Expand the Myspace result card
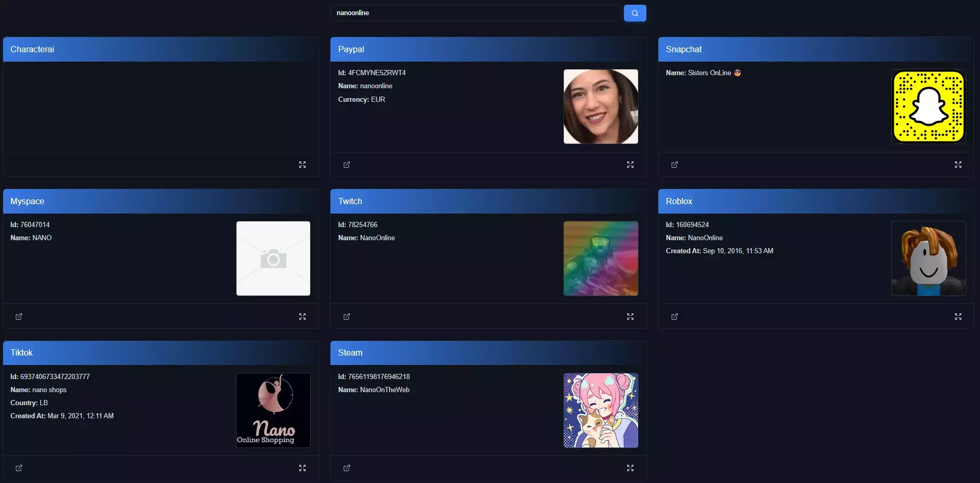The height and width of the screenshot is (483, 980). tap(302, 316)
